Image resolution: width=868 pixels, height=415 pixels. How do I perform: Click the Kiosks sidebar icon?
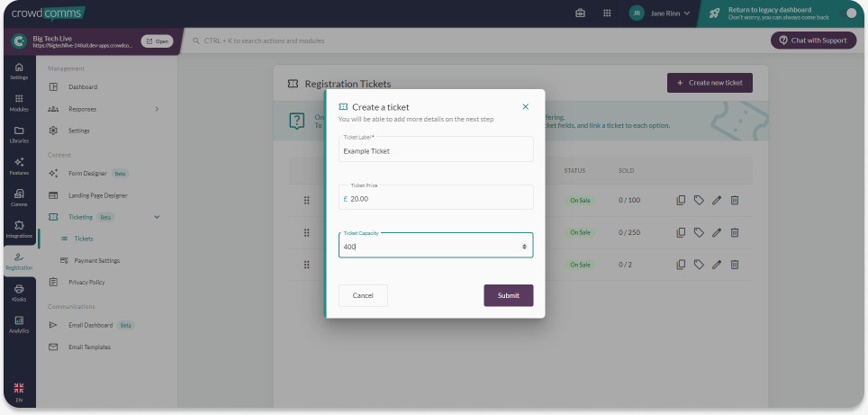19,293
